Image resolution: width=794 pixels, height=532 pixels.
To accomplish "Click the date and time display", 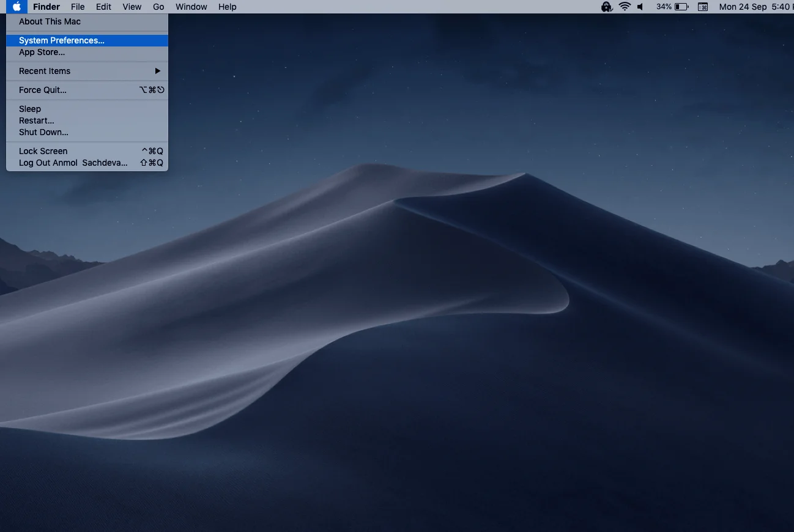I will point(756,7).
